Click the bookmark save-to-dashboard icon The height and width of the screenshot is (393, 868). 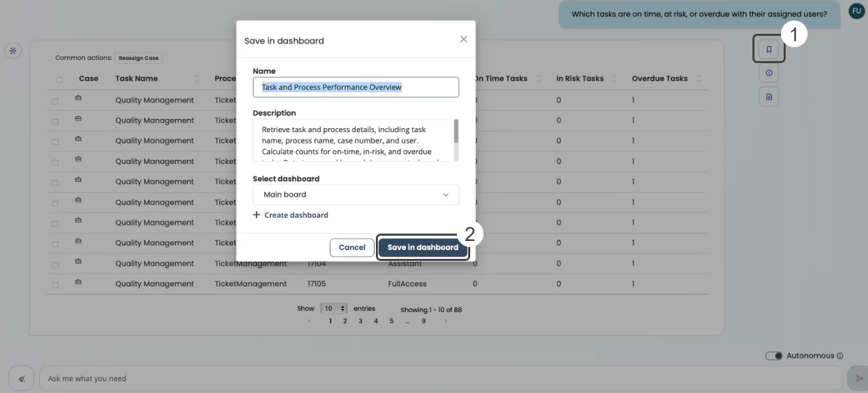coord(768,49)
